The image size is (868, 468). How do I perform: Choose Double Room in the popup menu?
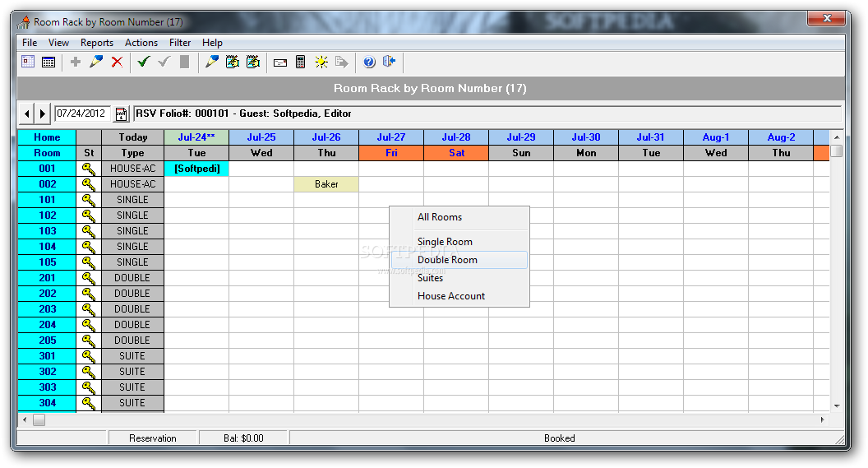click(459, 260)
